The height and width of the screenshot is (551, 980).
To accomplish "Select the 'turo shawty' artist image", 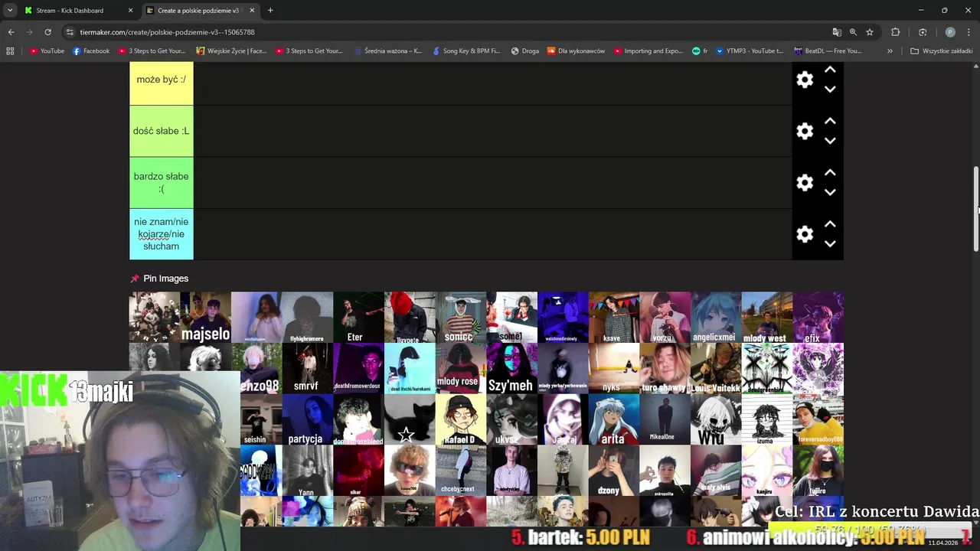I will 665,368.
